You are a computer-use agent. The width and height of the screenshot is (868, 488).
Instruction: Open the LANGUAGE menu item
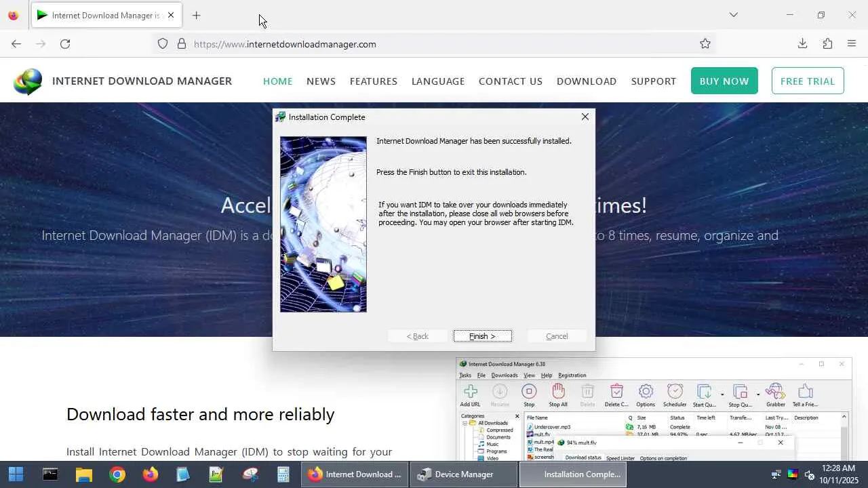click(x=438, y=81)
